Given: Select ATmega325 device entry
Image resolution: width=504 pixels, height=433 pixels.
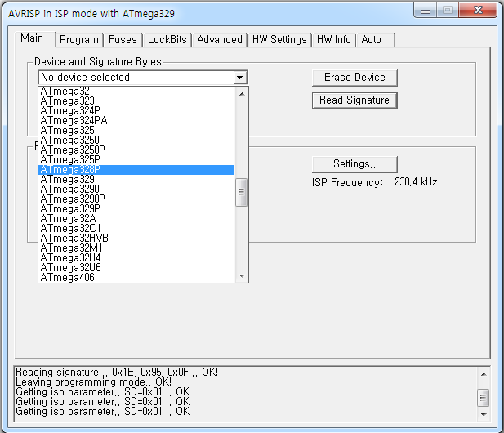Looking at the screenshot, I should pyautogui.click(x=136, y=131).
